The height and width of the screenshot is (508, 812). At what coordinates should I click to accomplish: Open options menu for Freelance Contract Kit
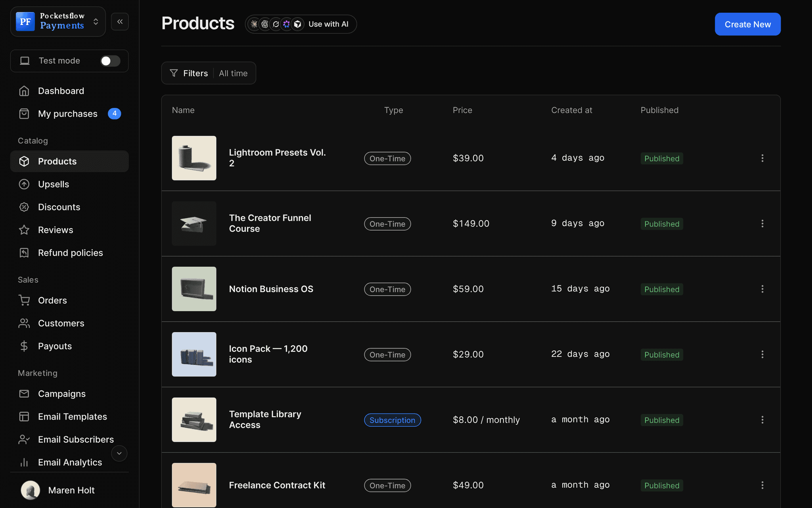762,485
